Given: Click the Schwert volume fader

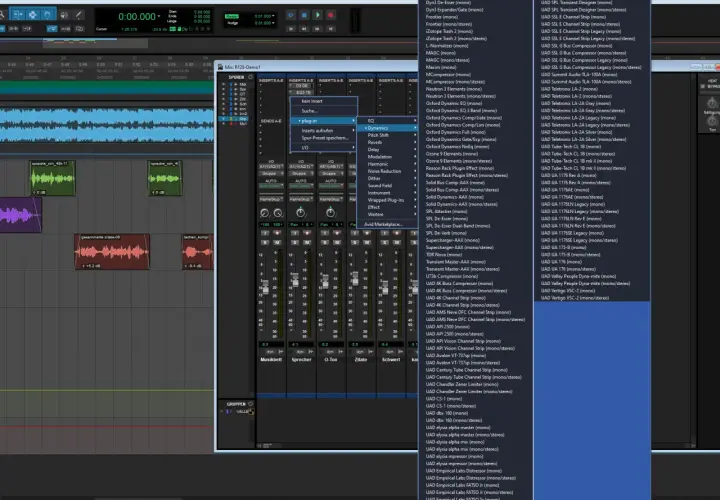Looking at the screenshot, I should (x=385, y=287).
